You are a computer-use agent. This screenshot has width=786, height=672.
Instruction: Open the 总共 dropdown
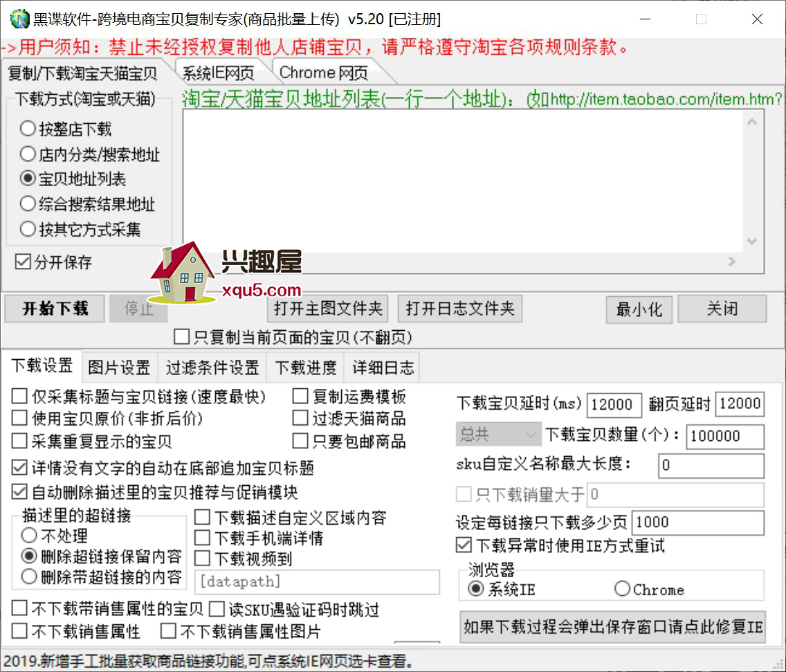[x=498, y=435]
